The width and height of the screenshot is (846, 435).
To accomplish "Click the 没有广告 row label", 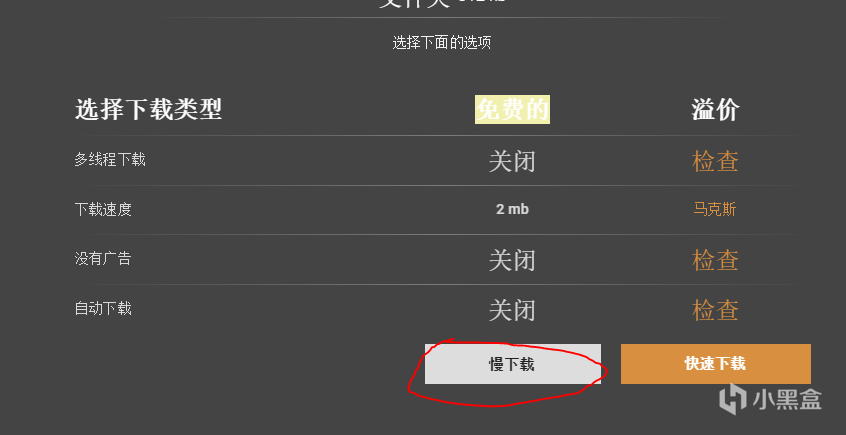I will [103, 259].
